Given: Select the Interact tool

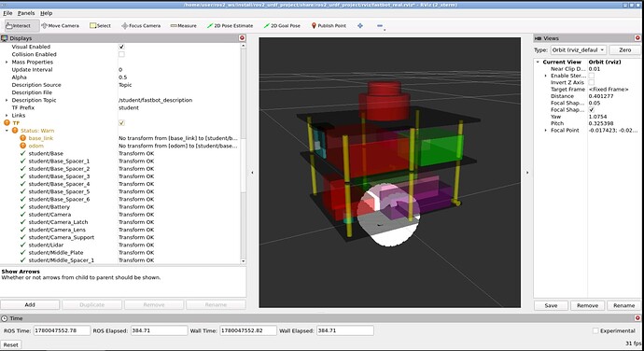Looking at the screenshot, I should coord(21,25).
